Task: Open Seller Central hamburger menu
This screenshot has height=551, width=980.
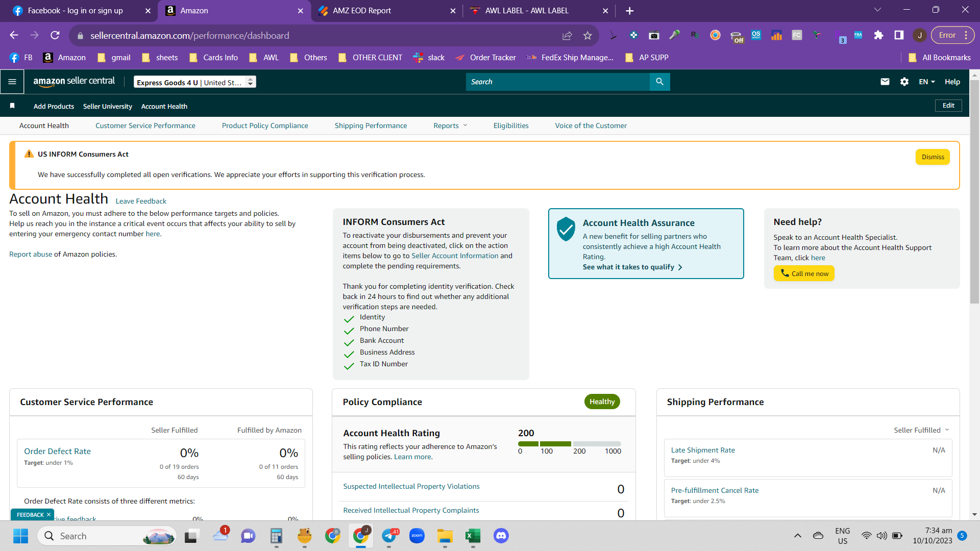Action: coord(12,82)
